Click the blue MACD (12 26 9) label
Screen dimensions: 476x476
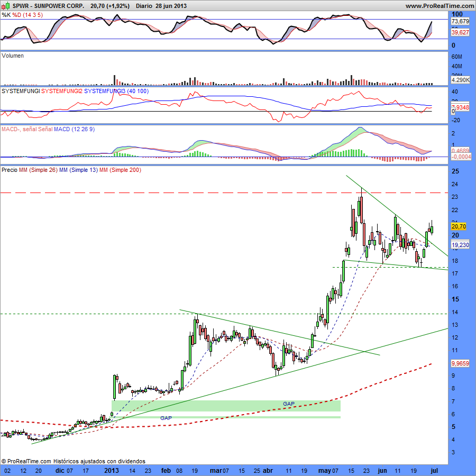(74, 130)
